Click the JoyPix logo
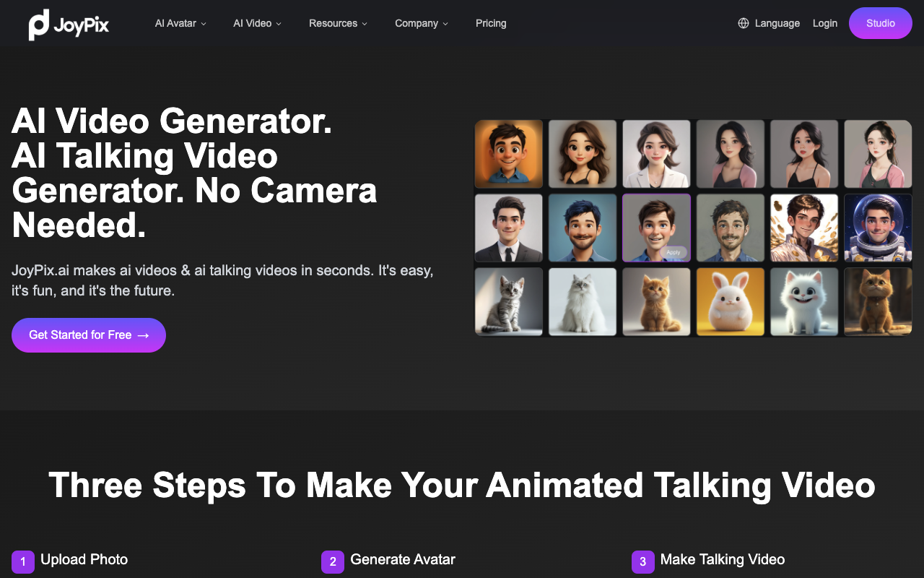The width and height of the screenshot is (924, 578). coord(69,23)
